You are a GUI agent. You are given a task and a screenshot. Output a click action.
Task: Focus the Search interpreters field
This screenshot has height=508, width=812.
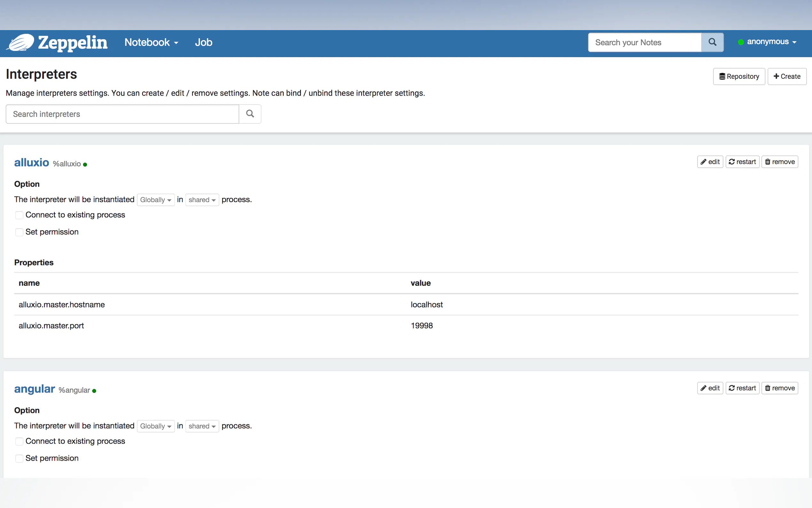(122, 114)
